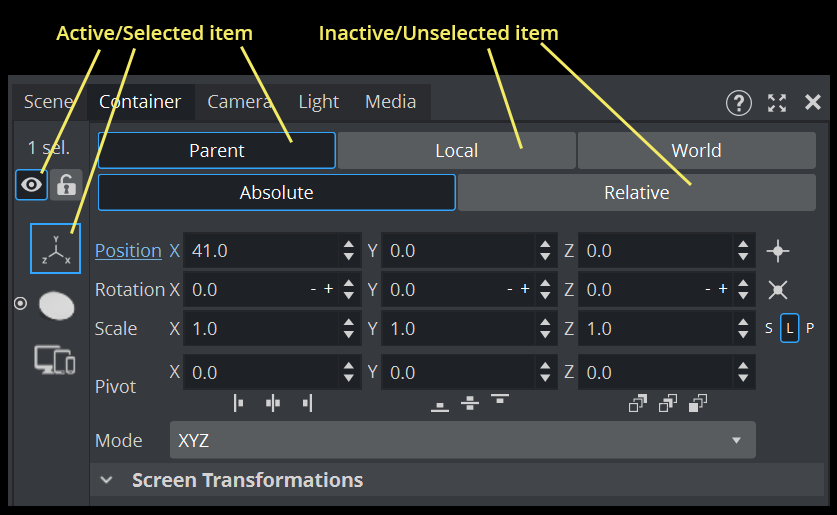
Task: Collapse the Screen Transformations section
Action: (x=106, y=480)
